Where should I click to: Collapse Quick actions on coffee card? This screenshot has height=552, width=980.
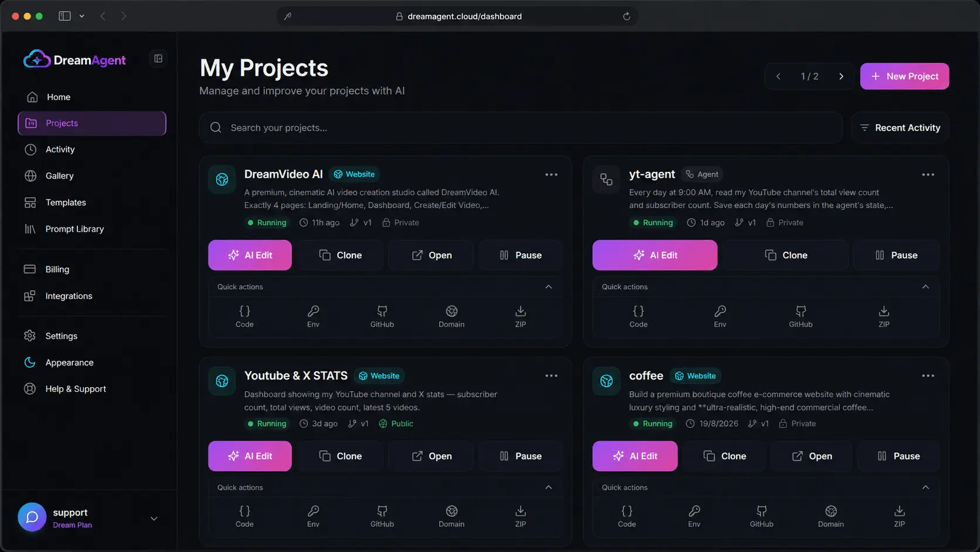click(x=925, y=487)
